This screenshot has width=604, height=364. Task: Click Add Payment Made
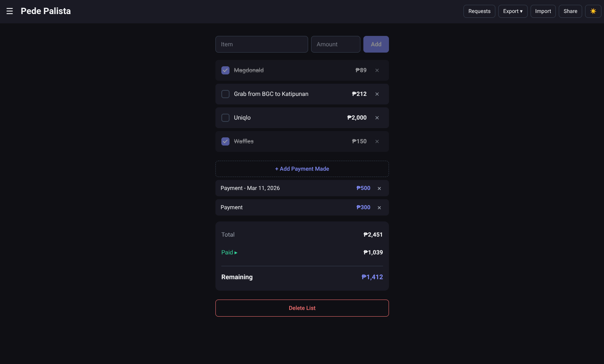click(302, 169)
